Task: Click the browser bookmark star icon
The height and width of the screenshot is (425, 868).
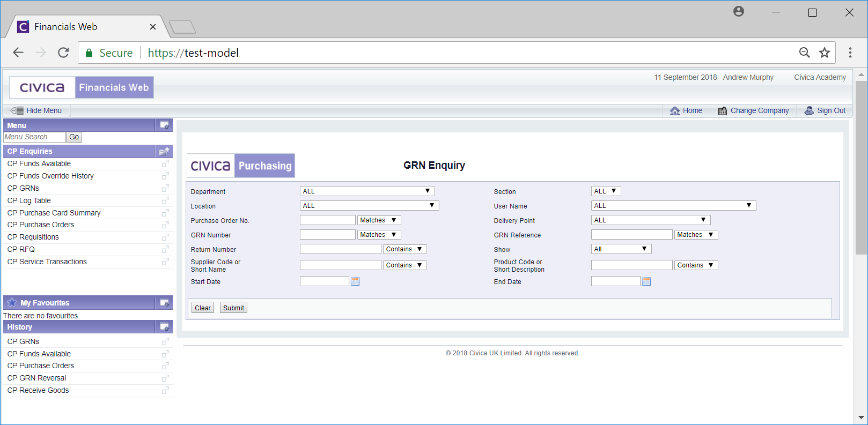Action: pos(825,53)
